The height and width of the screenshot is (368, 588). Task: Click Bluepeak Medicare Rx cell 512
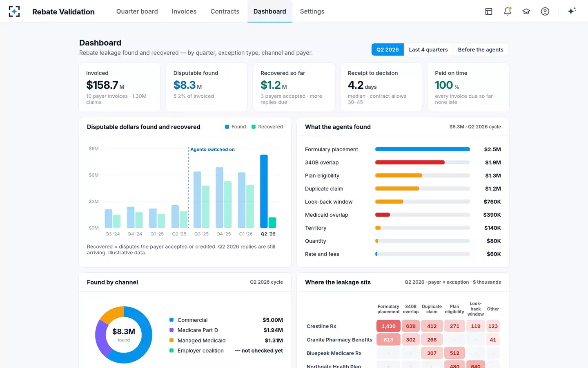coord(454,353)
